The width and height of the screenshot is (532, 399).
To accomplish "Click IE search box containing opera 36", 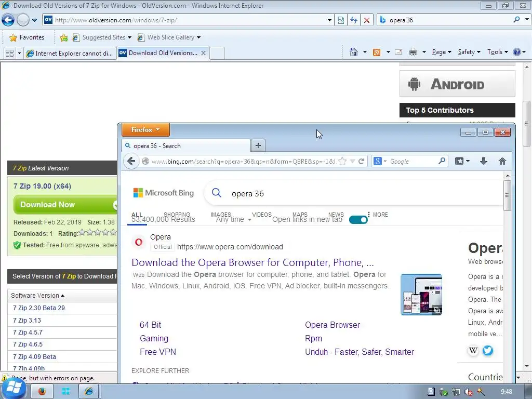I will click(x=445, y=20).
